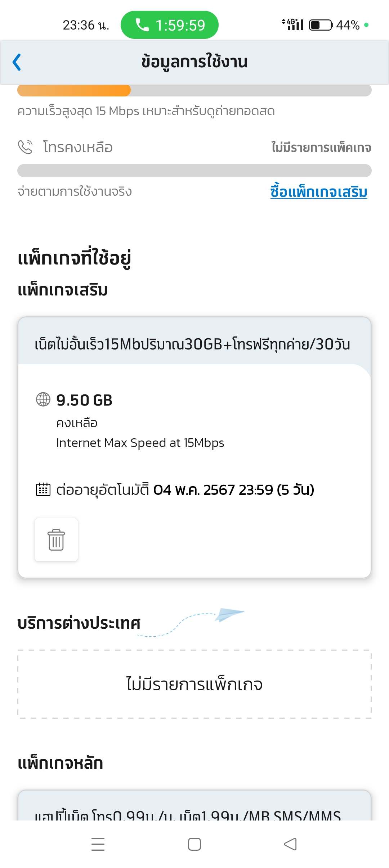Tap the grey call balance progress bar
389x868 pixels.
194,171
